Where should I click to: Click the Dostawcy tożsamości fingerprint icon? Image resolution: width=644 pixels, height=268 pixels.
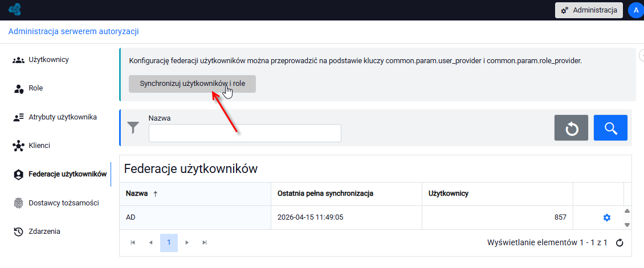click(18, 203)
